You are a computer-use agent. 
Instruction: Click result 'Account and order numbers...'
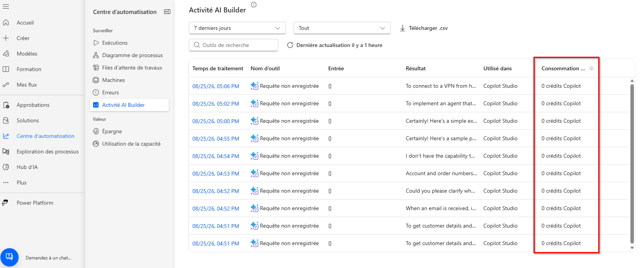point(441,173)
